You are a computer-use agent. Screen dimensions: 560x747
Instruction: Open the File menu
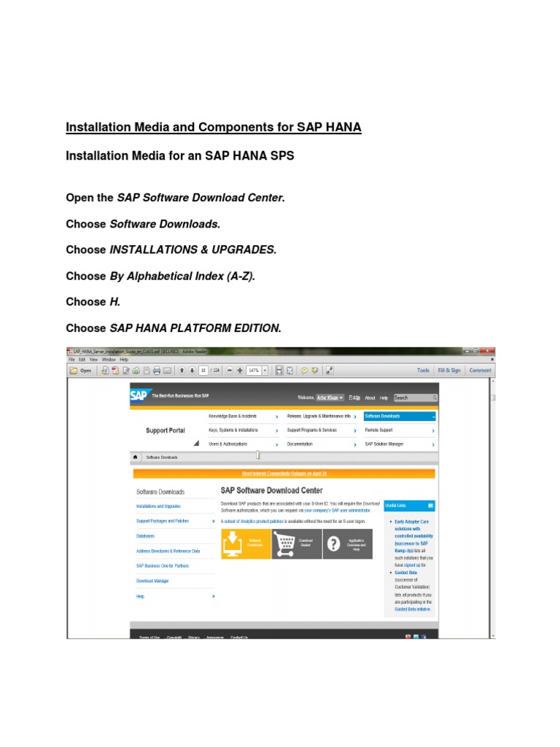click(x=72, y=360)
